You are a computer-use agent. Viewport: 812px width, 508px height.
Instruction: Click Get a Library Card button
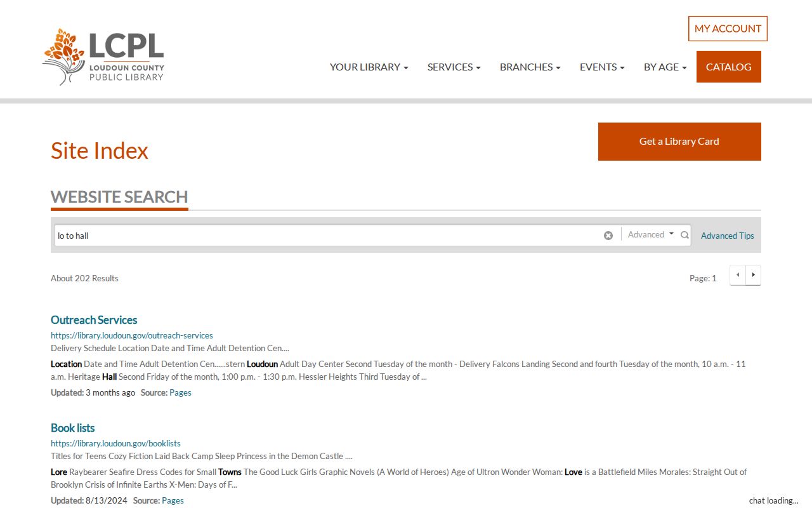[679, 142]
